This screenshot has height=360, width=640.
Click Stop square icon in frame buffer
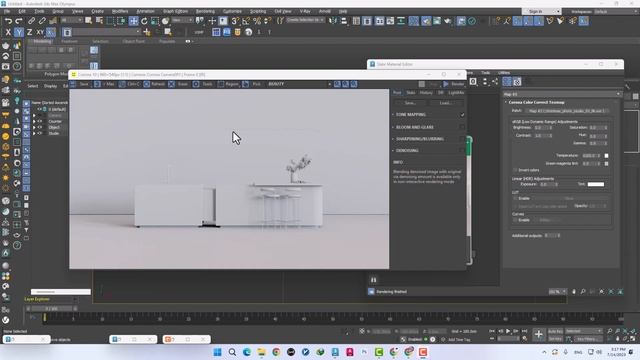click(x=422, y=84)
